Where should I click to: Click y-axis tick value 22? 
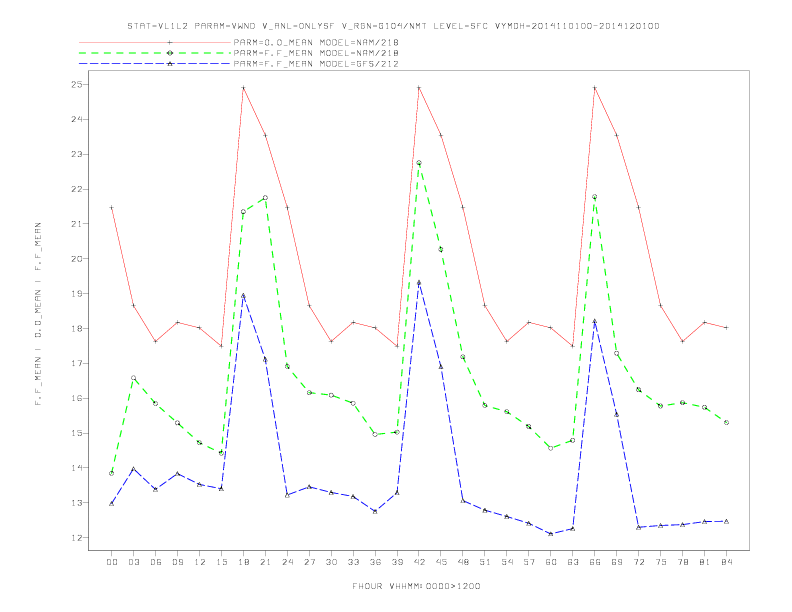click(77, 189)
